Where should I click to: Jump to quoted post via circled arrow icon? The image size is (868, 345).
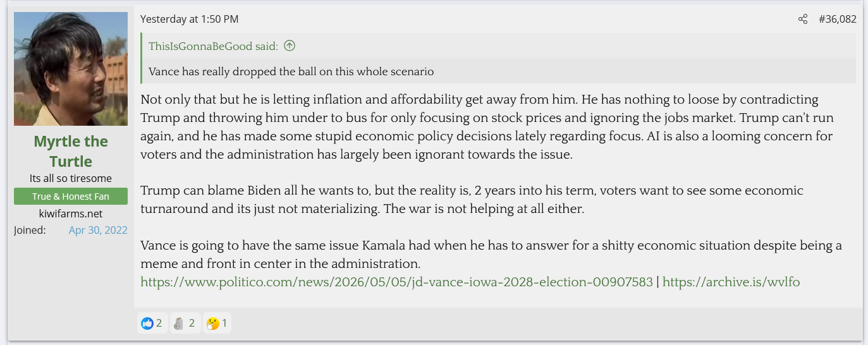(290, 45)
